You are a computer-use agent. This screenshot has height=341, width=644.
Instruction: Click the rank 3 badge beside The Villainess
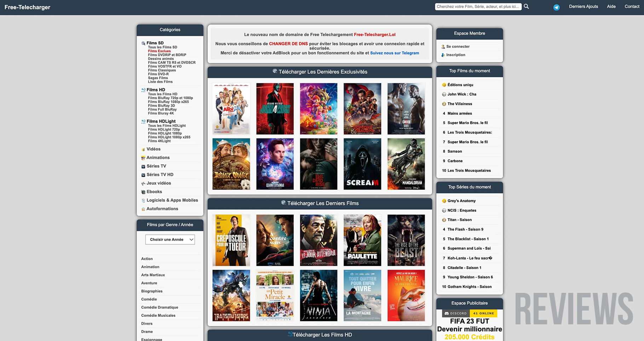pyautogui.click(x=444, y=104)
